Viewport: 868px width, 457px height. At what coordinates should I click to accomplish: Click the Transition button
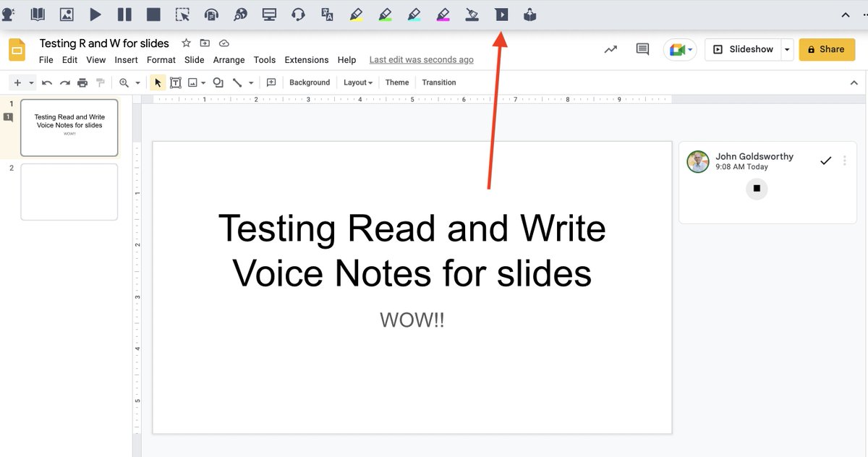(439, 82)
